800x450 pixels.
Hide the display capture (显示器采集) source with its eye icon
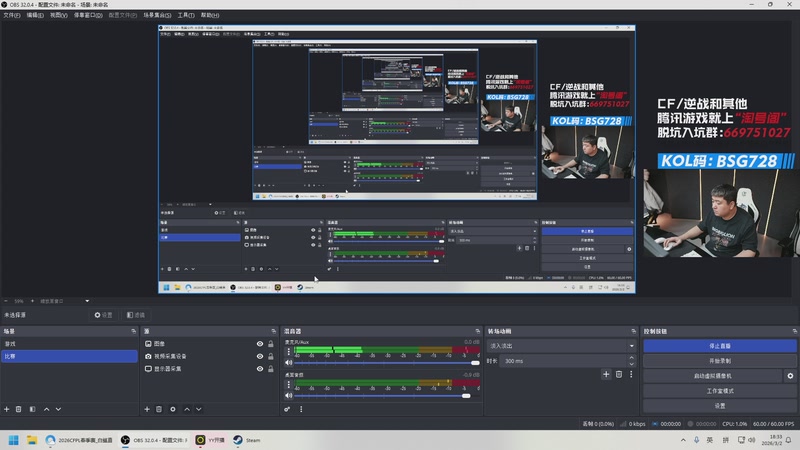click(x=260, y=368)
